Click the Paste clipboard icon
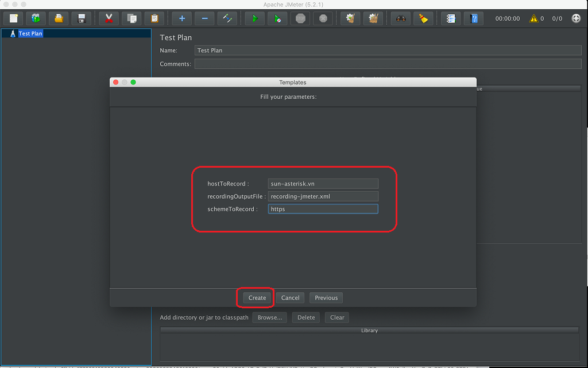 click(154, 18)
